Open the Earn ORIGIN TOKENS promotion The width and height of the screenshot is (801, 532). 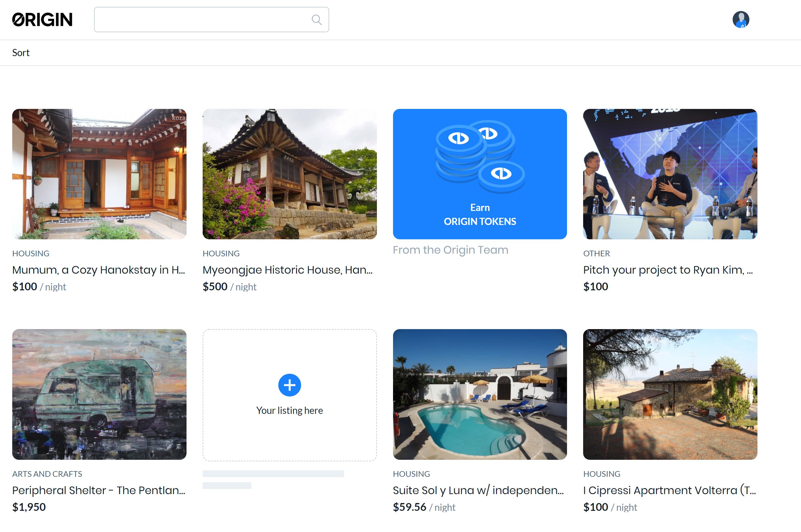(x=480, y=174)
